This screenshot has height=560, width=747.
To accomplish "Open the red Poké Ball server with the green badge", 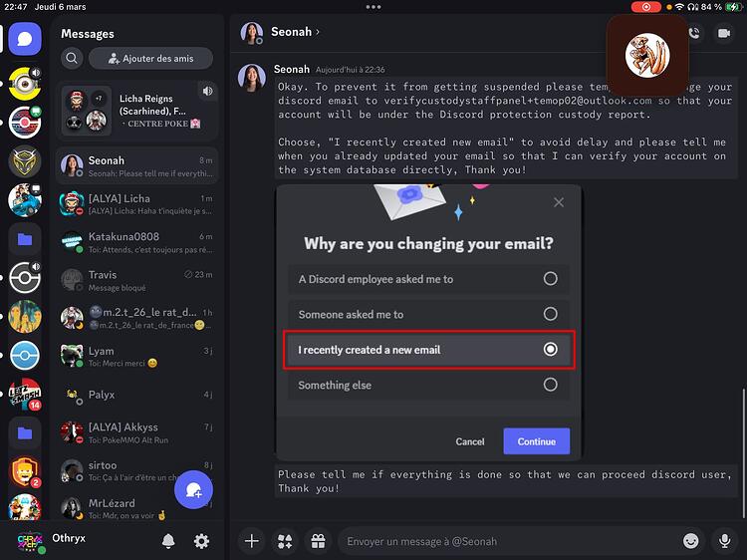I will pyautogui.click(x=25, y=122).
